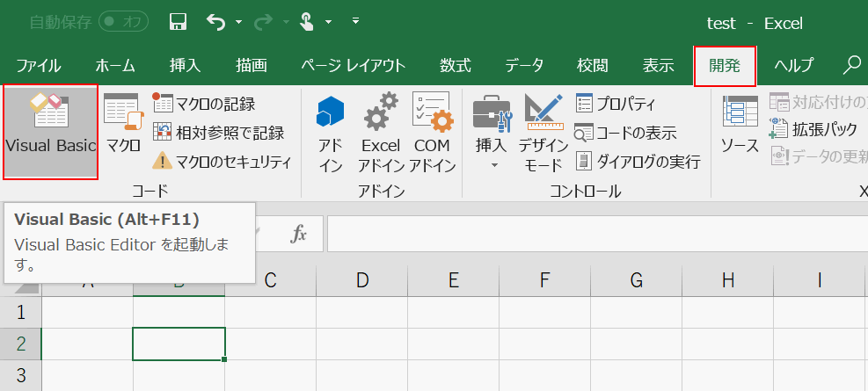Switch to the 校閲 (Review) tab
The image size is (868, 391).
(593, 66)
